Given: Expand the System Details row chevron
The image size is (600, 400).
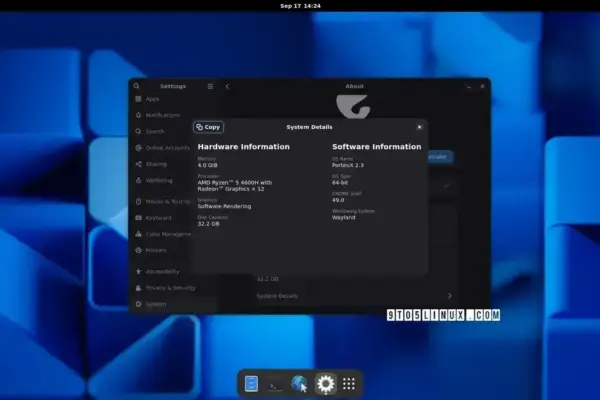Looking at the screenshot, I should (450, 296).
